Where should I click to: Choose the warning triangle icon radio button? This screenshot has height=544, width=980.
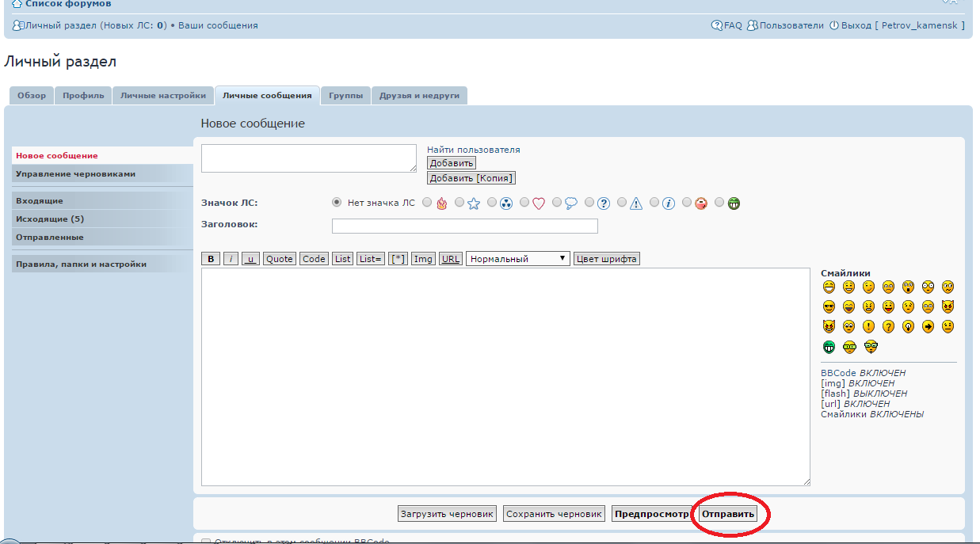click(622, 203)
